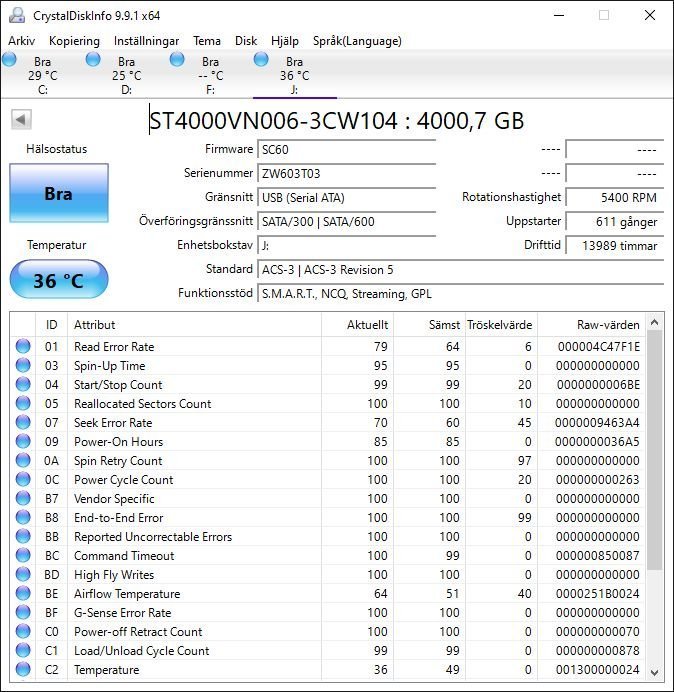This screenshot has height=692, width=674.
Task: Click the status orb for Command Timeout
Action: (x=23, y=555)
